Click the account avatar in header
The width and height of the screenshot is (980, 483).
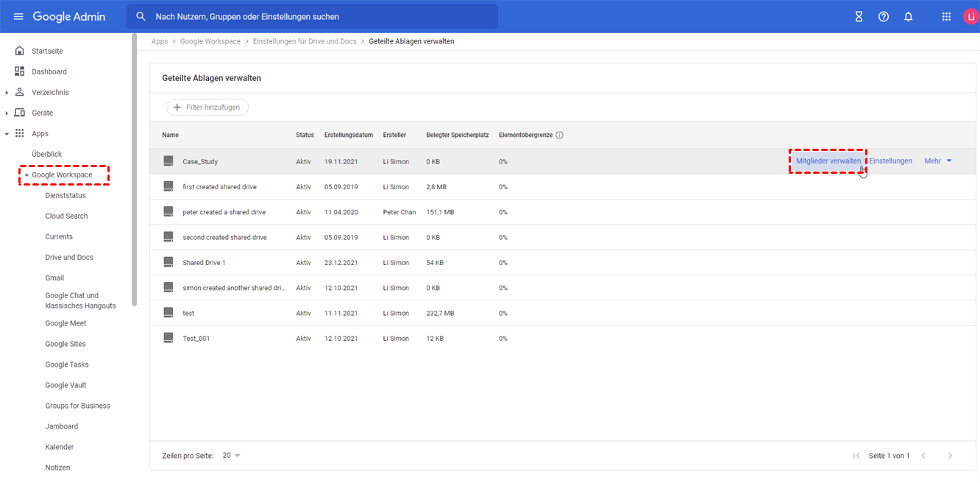pyautogui.click(x=970, y=17)
